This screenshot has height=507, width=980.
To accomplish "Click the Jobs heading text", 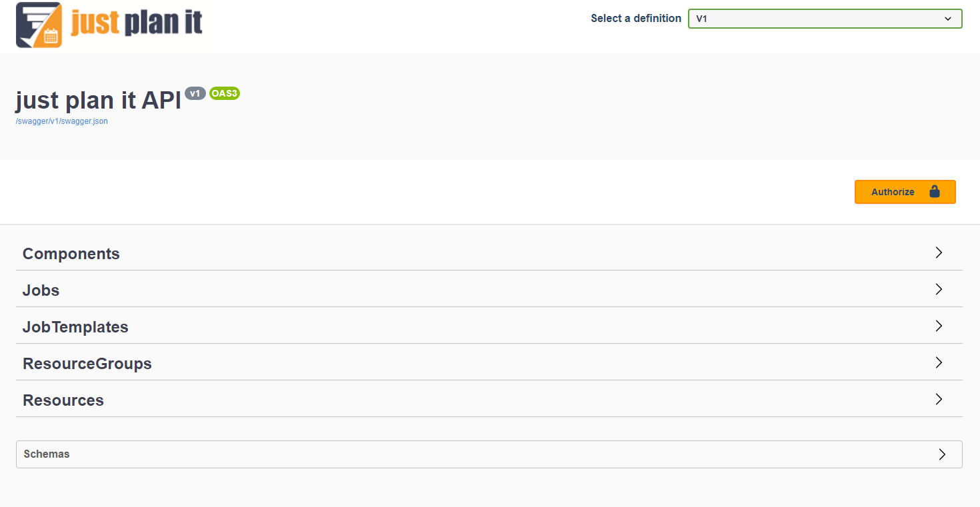I will click(41, 290).
